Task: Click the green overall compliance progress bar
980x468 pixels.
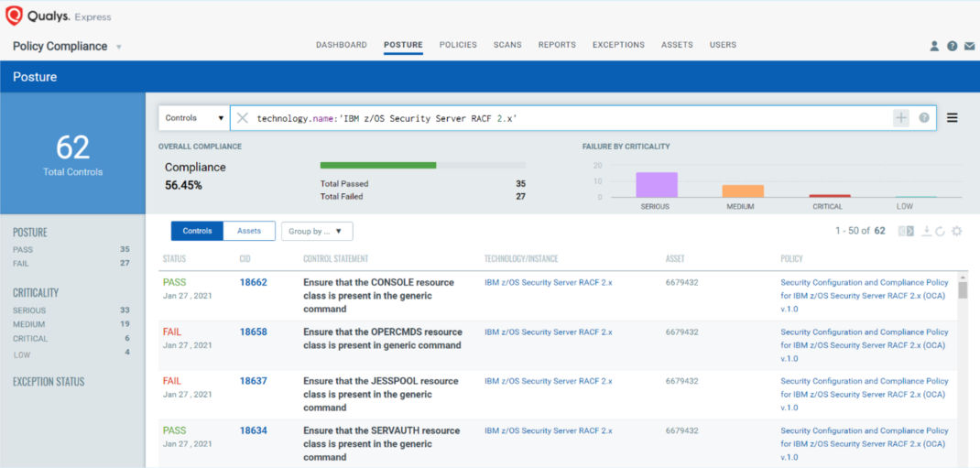Action: 378,166
